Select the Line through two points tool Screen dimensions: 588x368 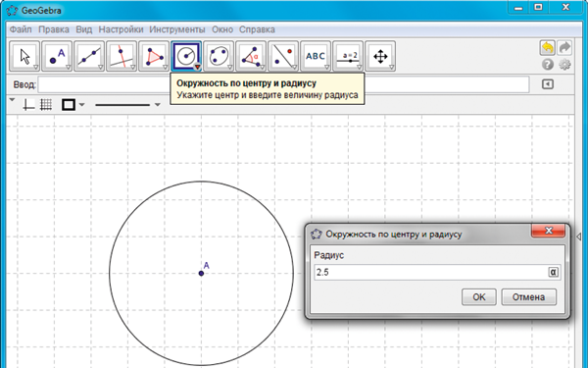[x=89, y=56]
